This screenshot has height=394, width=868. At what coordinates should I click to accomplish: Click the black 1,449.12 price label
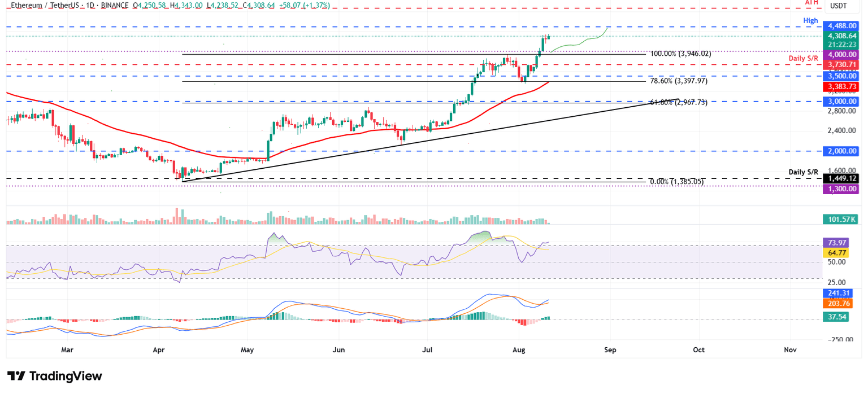click(x=842, y=178)
